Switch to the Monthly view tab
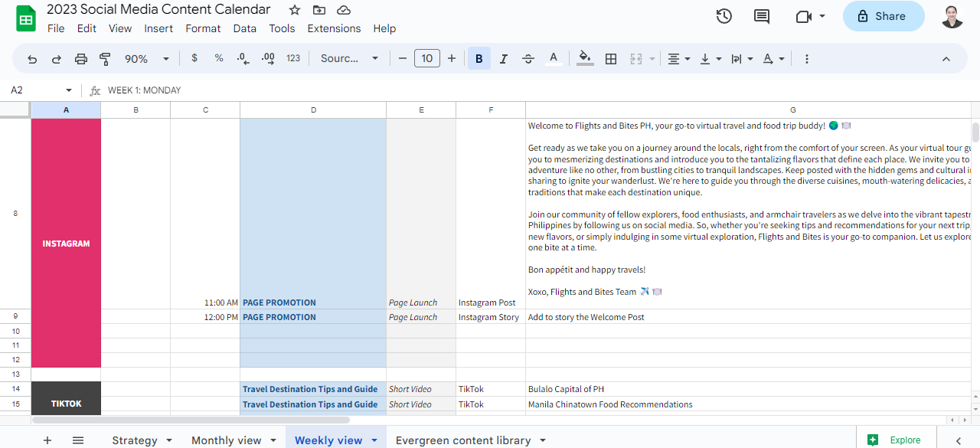This screenshot has width=980, height=448. (x=227, y=440)
